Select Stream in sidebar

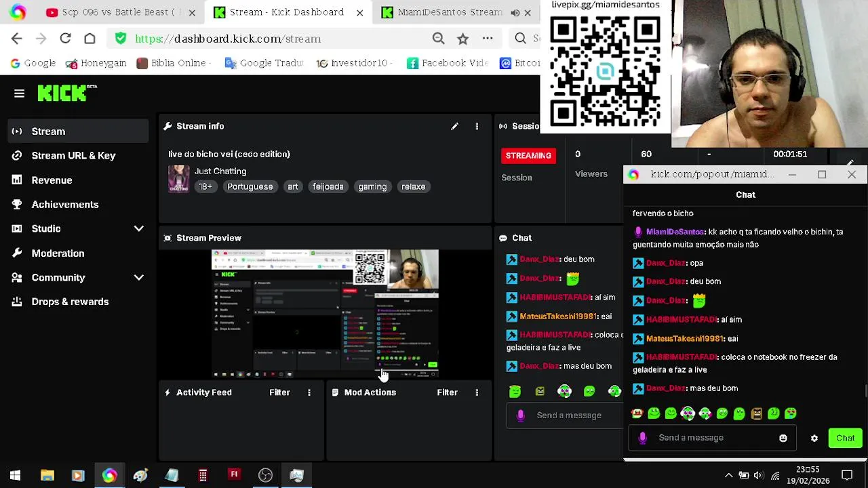pyautogui.click(x=78, y=131)
